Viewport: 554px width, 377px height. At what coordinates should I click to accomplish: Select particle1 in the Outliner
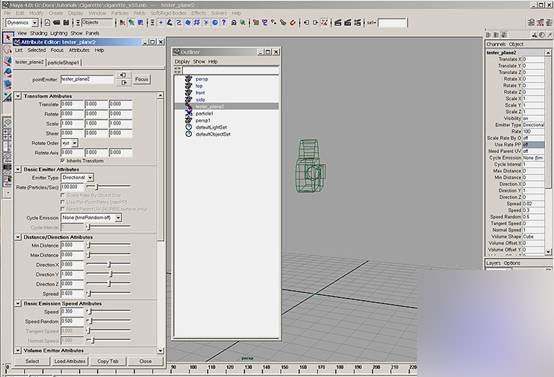(205, 113)
